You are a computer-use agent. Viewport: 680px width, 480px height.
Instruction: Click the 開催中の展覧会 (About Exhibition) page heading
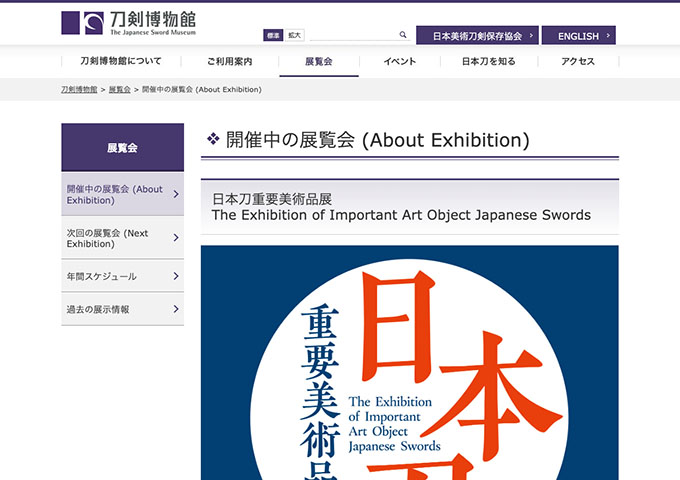377,140
